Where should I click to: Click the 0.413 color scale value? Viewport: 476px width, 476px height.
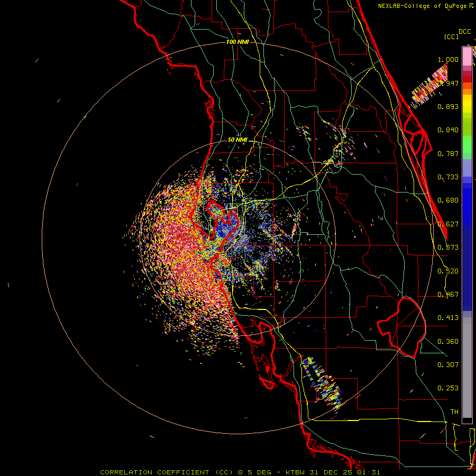(x=448, y=318)
